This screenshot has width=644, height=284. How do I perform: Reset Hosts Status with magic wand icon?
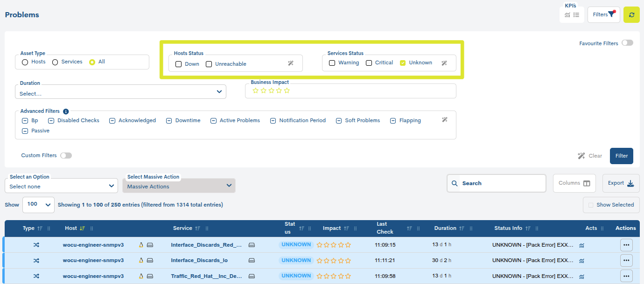(291, 63)
